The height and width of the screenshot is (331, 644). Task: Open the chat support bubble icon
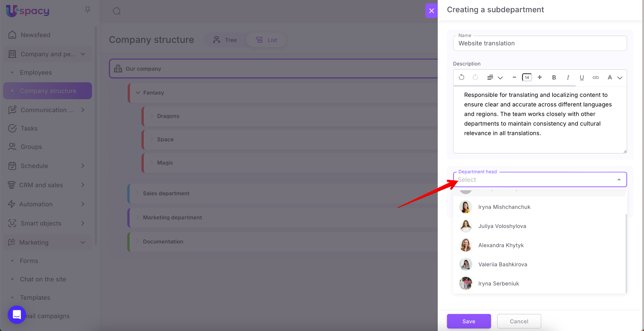17,314
